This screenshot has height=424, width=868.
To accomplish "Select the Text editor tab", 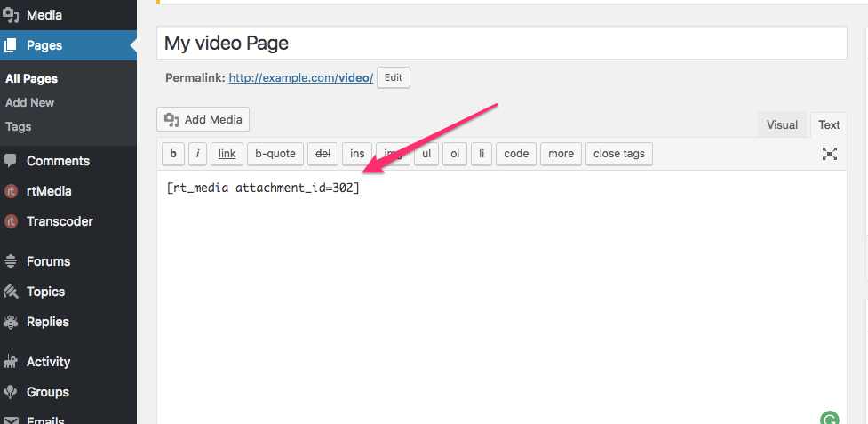I will [x=829, y=125].
